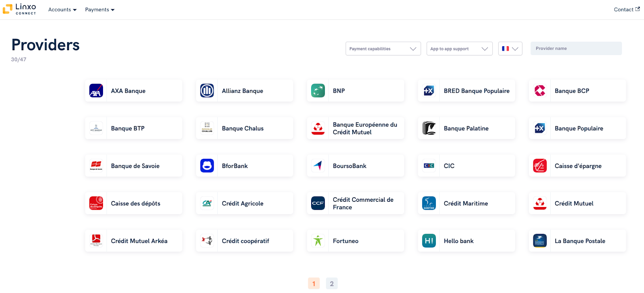Click the Banque Palatine logo icon
Image resolution: width=644 pixels, height=293 pixels.
[429, 128]
